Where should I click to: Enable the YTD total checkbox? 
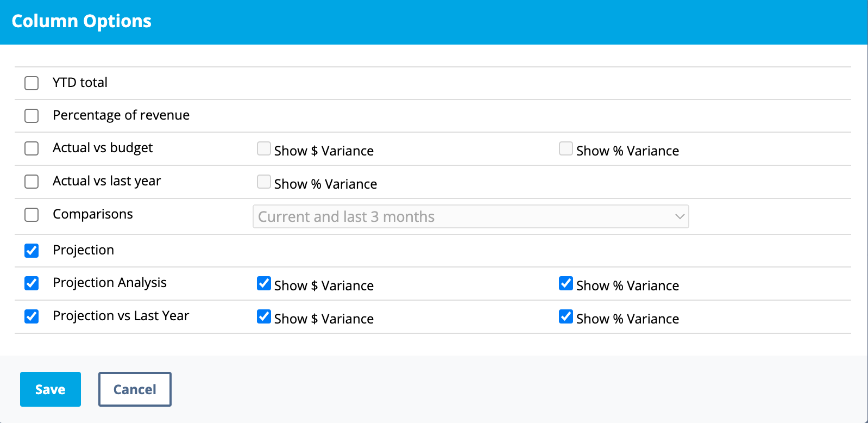coord(32,83)
